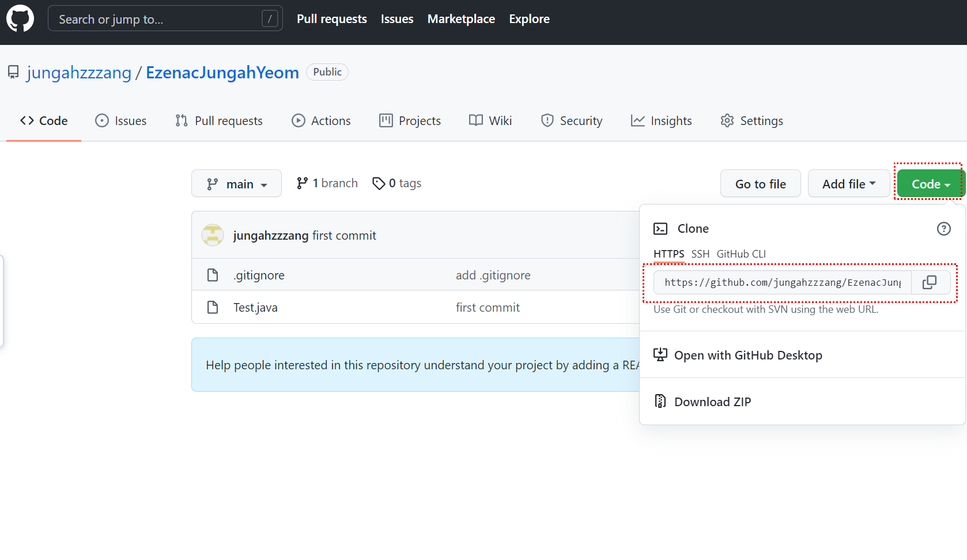Click the Go to file button
The height and width of the screenshot is (560, 967).
[760, 184]
